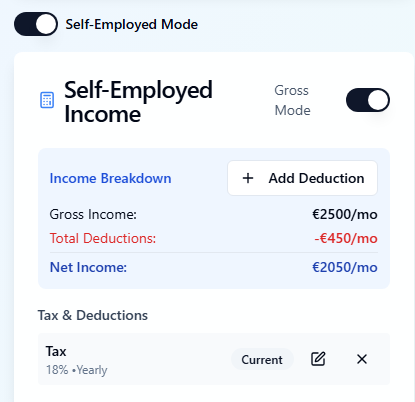The image size is (415, 402).
Task: Select the Self-Employed Mode label text
Action: pyautogui.click(x=132, y=24)
